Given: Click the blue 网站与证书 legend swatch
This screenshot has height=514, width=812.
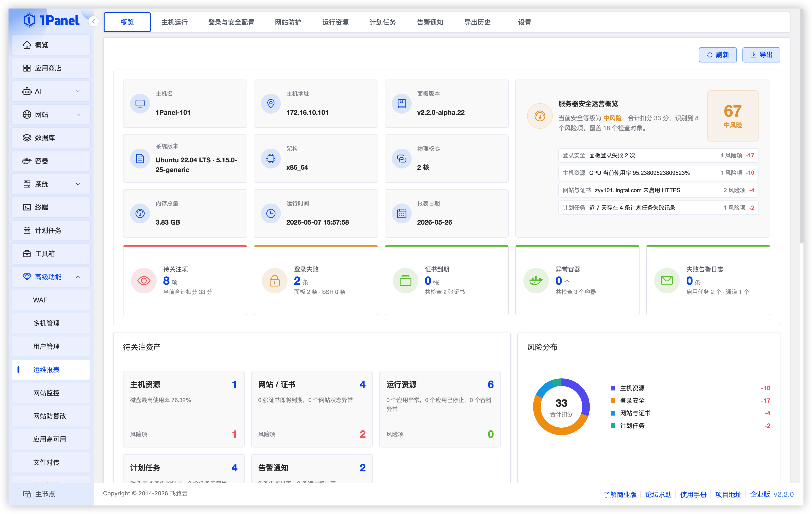Looking at the screenshot, I should pos(613,413).
